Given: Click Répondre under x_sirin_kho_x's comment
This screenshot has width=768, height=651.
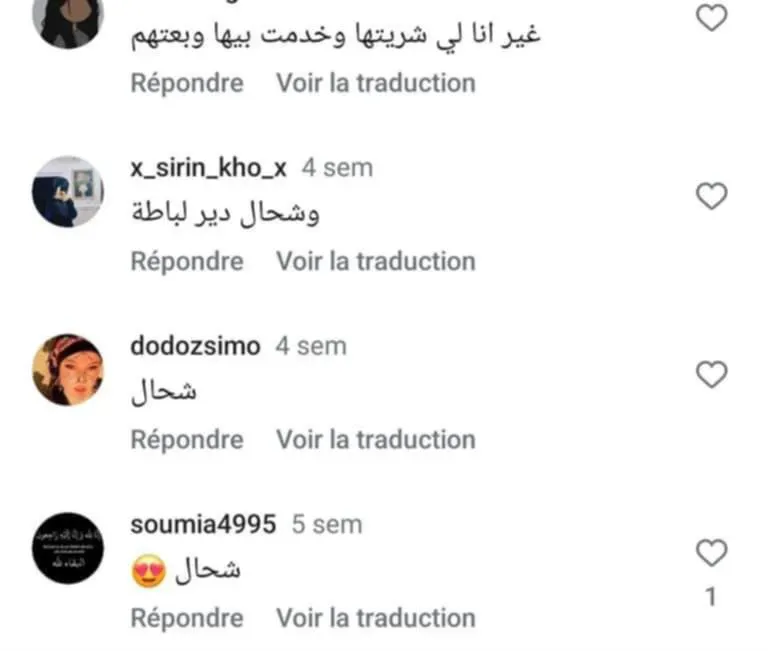Looking at the screenshot, I should (187, 262).
